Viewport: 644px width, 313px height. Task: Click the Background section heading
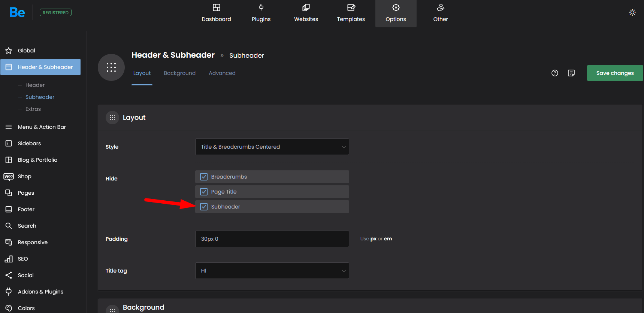click(143, 307)
